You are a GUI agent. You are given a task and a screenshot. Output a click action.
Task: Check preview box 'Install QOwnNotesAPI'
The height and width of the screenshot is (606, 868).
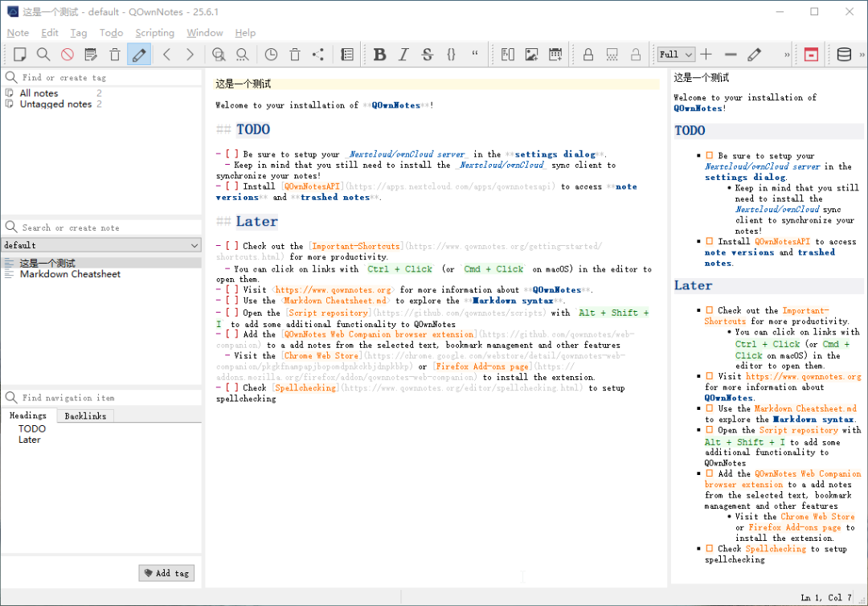[x=709, y=241]
